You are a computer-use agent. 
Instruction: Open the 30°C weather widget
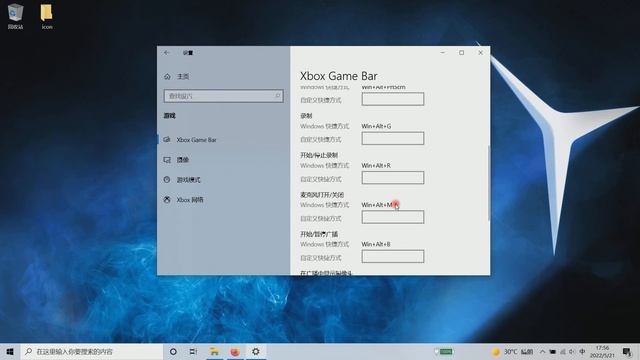coord(513,351)
